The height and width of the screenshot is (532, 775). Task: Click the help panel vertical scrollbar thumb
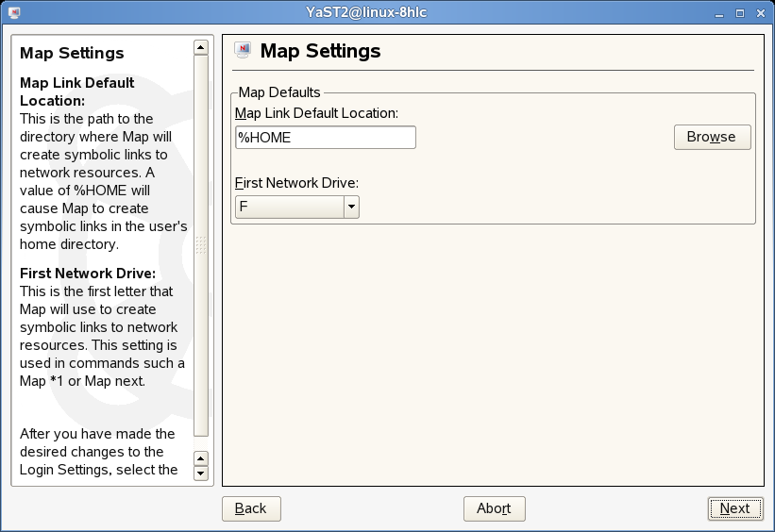click(x=200, y=245)
